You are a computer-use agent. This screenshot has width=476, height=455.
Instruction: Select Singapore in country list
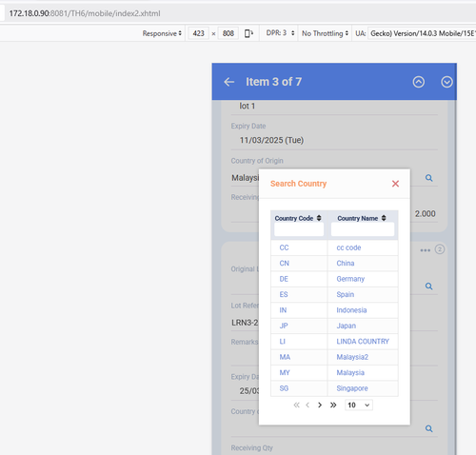click(x=352, y=388)
